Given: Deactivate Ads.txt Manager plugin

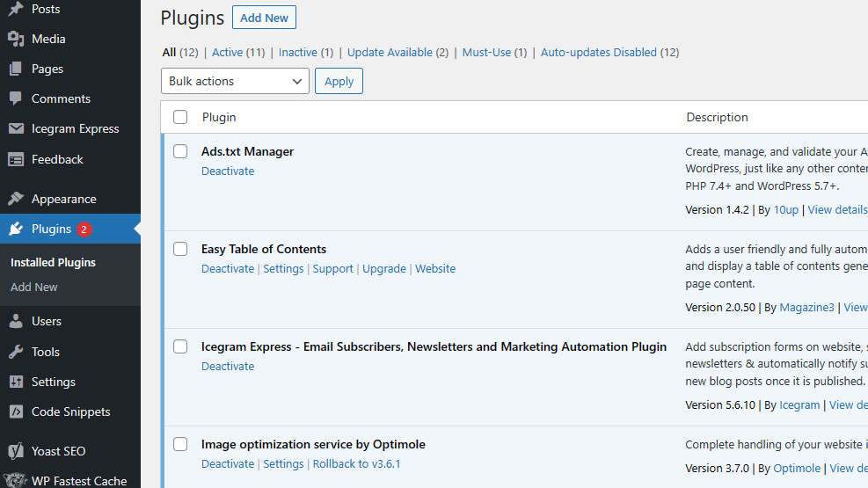Looking at the screenshot, I should pyautogui.click(x=228, y=171).
